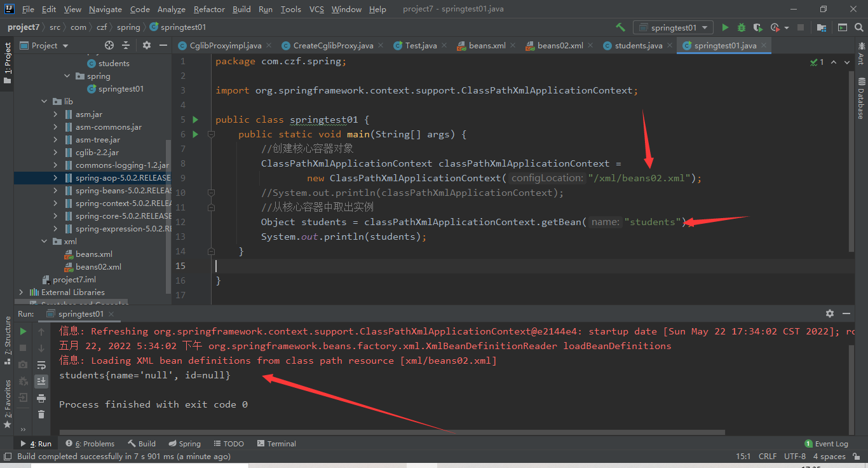This screenshot has height=468, width=868.
Task: Hide the Project tool window
Action: coord(162,45)
